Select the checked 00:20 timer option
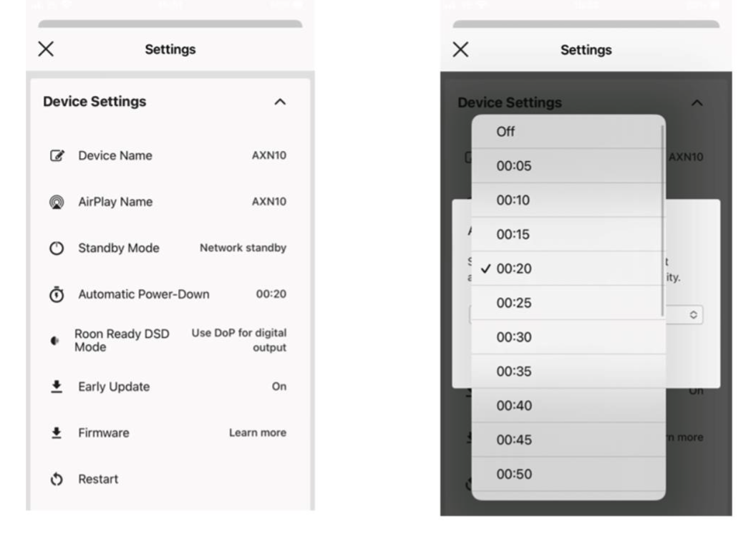Screen dimensions: 756x534 (514, 268)
